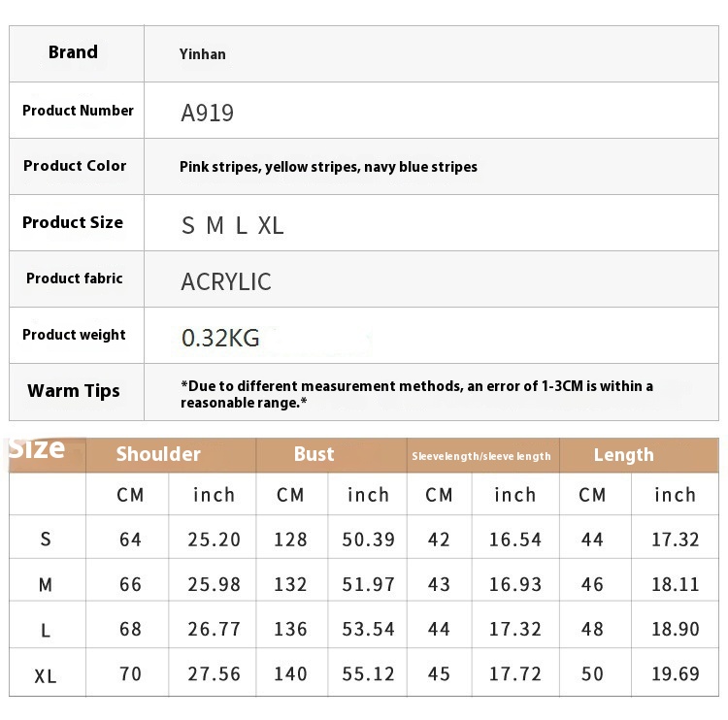Click the S M L XL sizes

coord(232,226)
